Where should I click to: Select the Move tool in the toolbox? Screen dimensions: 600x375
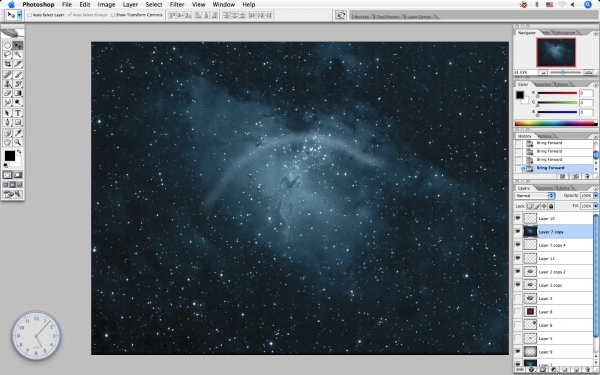coord(18,46)
